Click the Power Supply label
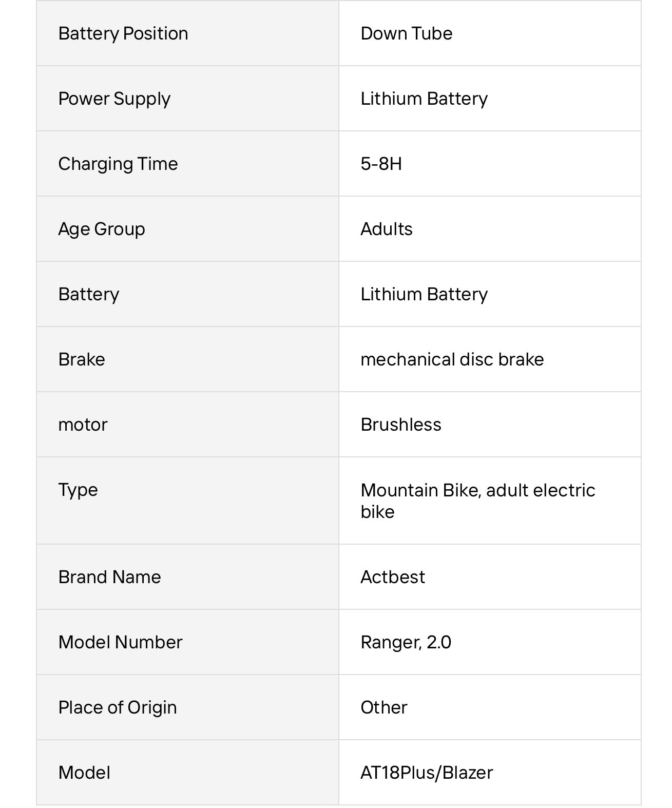The height and width of the screenshot is (808, 672). pyautogui.click(x=114, y=99)
